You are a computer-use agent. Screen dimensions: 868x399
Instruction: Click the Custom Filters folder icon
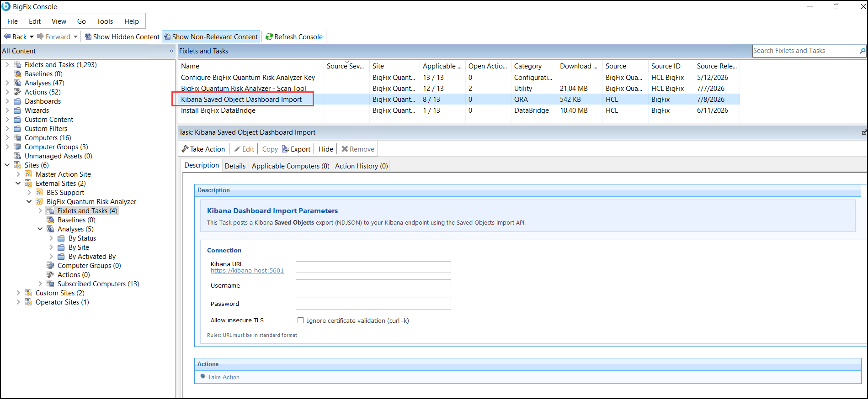click(x=17, y=129)
